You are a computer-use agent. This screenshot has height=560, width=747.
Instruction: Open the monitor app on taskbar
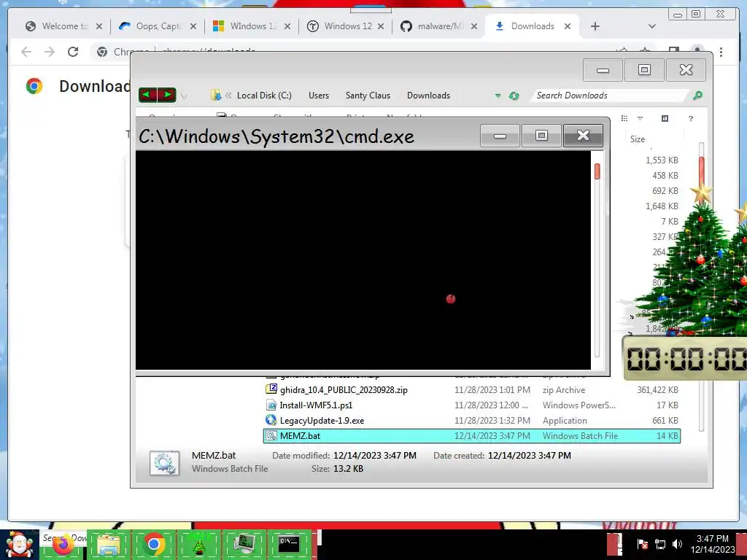[244, 545]
